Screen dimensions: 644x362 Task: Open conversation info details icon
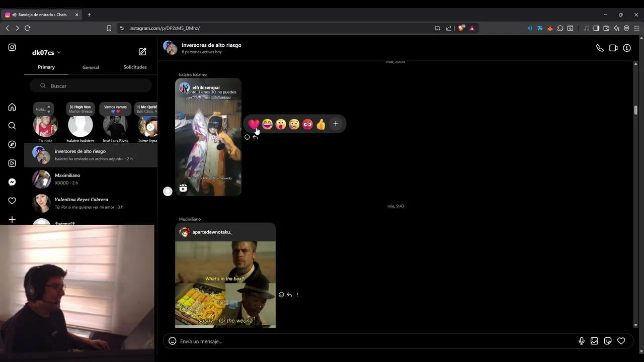coord(627,48)
